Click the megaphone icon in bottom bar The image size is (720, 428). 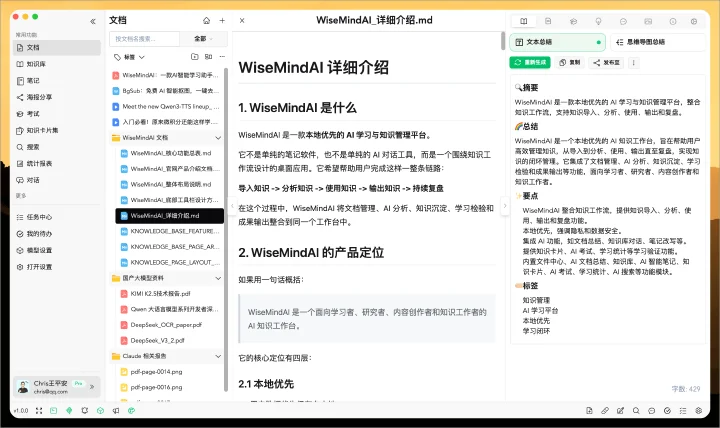pos(116,411)
